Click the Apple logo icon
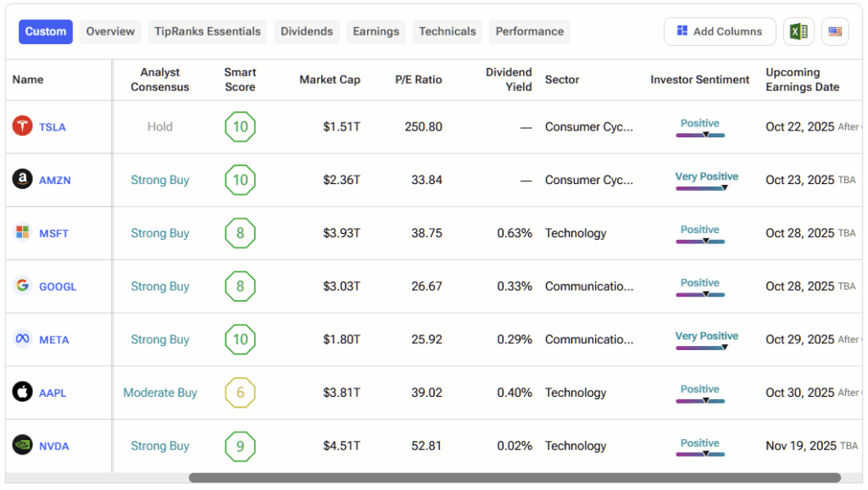The height and width of the screenshot is (490, 868). pyautogui.click(x=22, y=392)
